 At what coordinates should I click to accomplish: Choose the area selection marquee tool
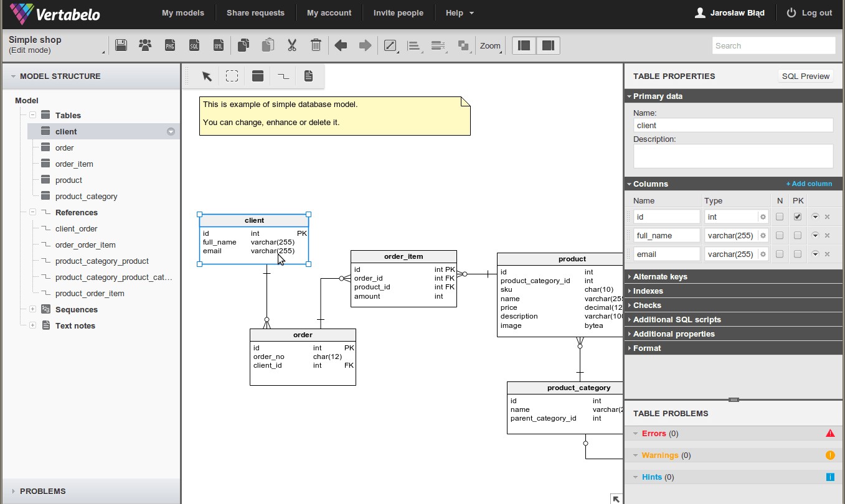[x=232, y=76]
